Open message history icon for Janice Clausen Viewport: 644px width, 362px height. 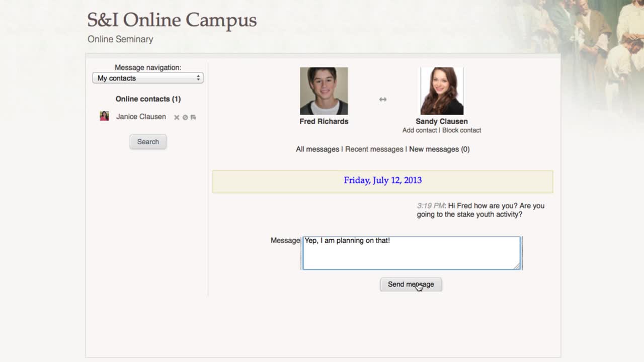coord(193,117)
